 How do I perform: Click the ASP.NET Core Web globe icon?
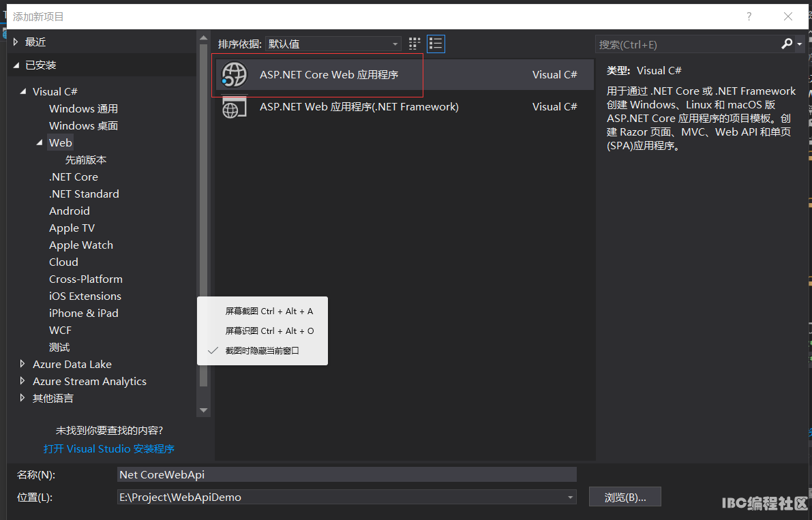pyautogui.click(x=235, y=74)
